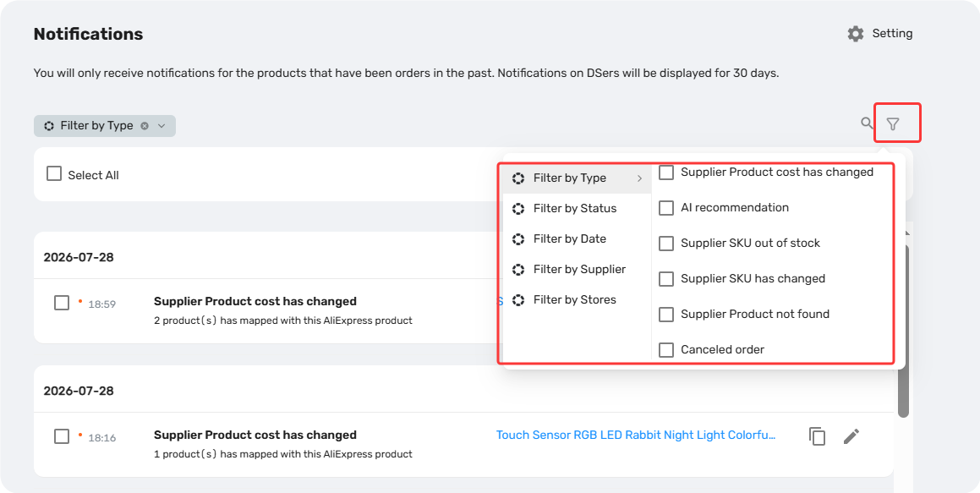The image size is (980, 493).
Task: Toggle the Select All checkbox
Action: (x=54, y=173)
